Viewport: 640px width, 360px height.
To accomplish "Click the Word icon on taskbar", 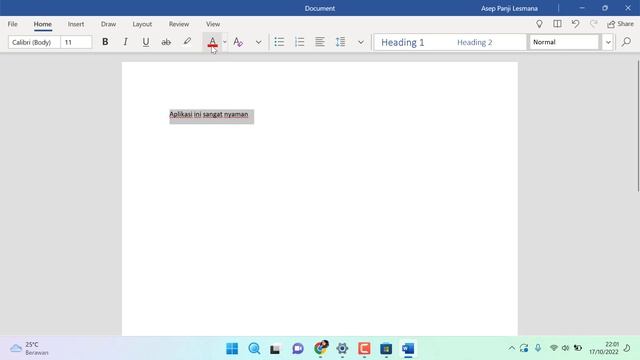I will (408, 349).
